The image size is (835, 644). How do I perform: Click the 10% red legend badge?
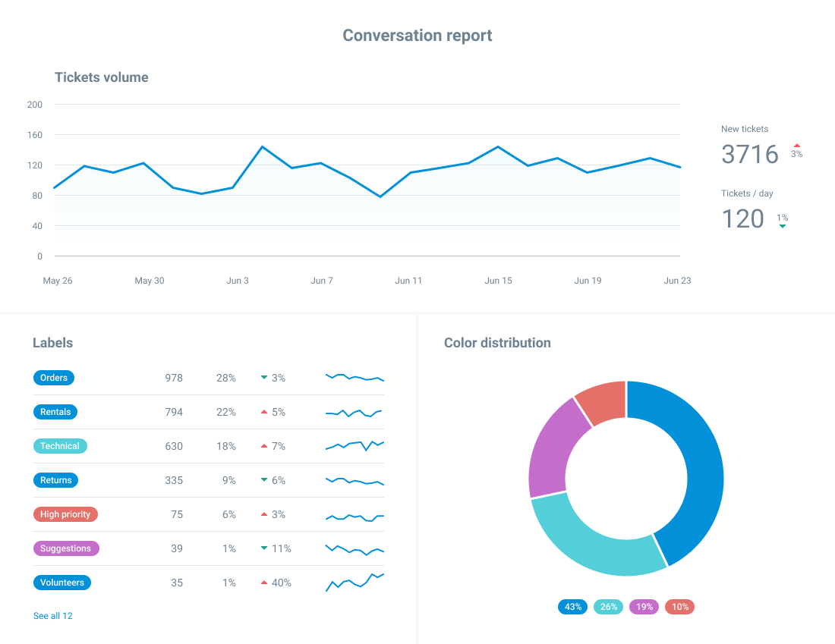pyautogui.click(x=679, y=607)
